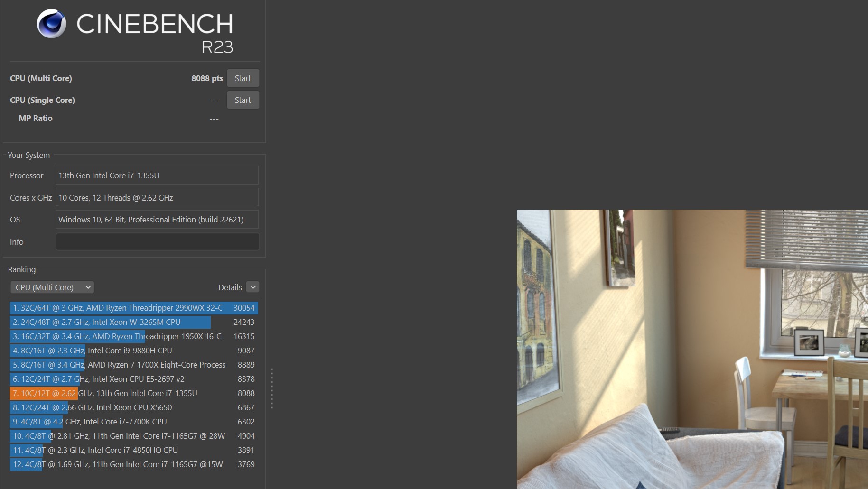Click the Cores x GHz field

pyautogui.click(x=157, y=198)
